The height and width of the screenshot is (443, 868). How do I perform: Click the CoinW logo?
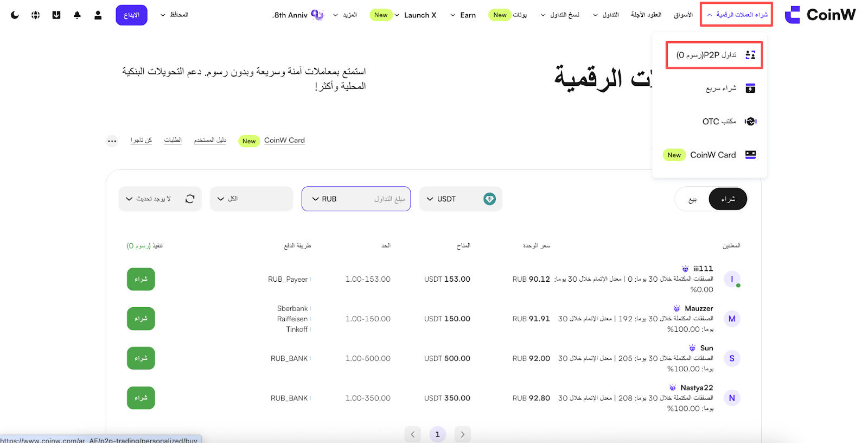coord(820,15)
